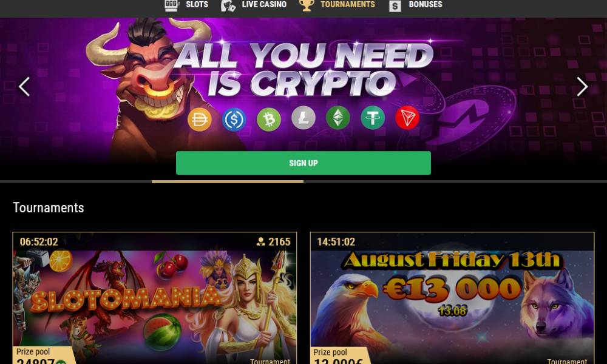Click the golden trophy Tournaments icon
The width and height of the screenshot is (607, 364).
306,5
